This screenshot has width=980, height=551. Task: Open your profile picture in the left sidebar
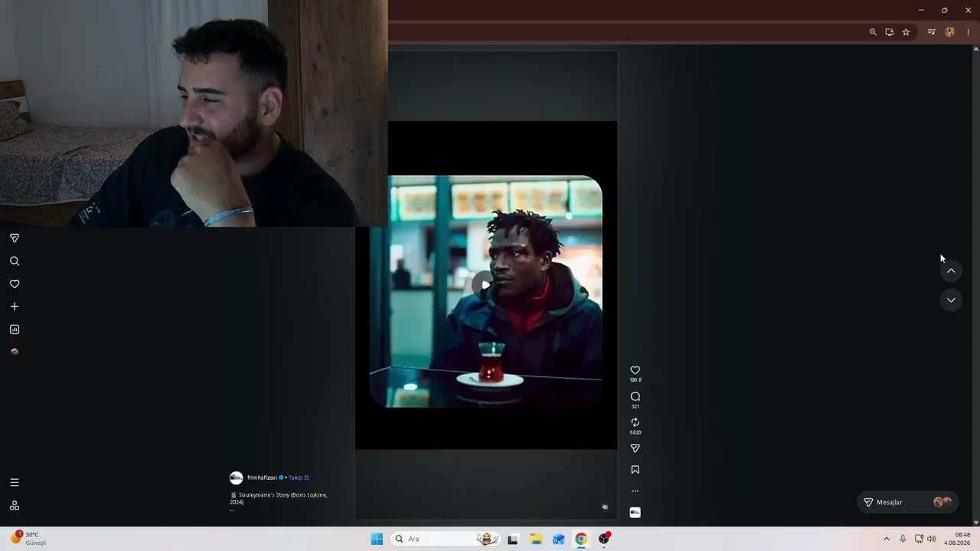pyautogui.click(x=15, y=352)
